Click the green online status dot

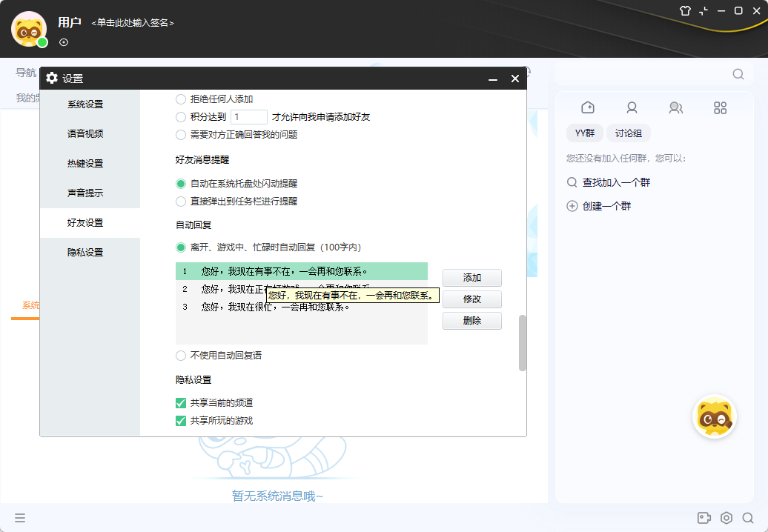[42, 42]
